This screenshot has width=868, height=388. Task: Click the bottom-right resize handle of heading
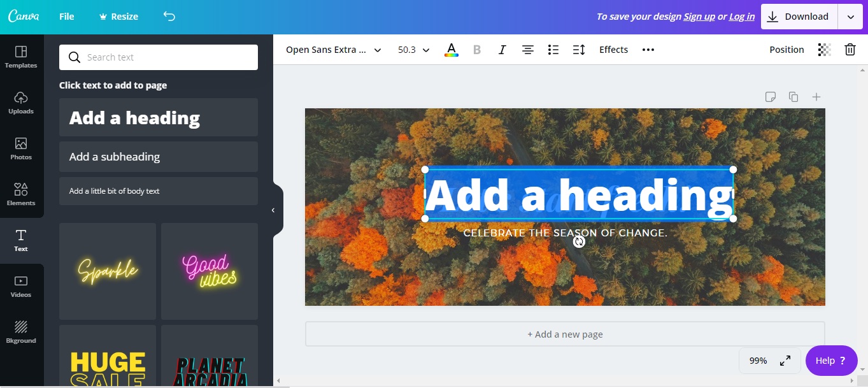pos(733,219)
